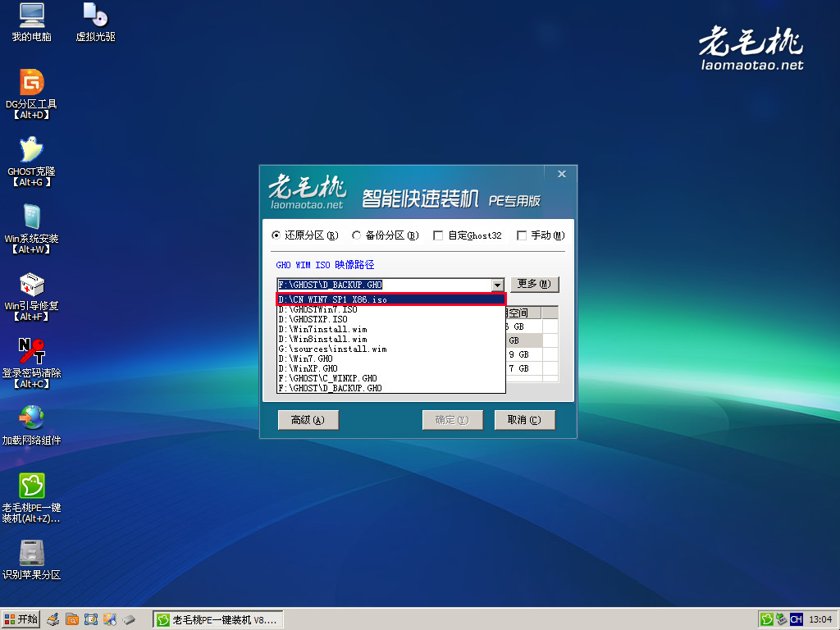The image size is (840, 630).
Task: Click fourth quick-launch taskbar icon
Action: click(x=110, y=620)
